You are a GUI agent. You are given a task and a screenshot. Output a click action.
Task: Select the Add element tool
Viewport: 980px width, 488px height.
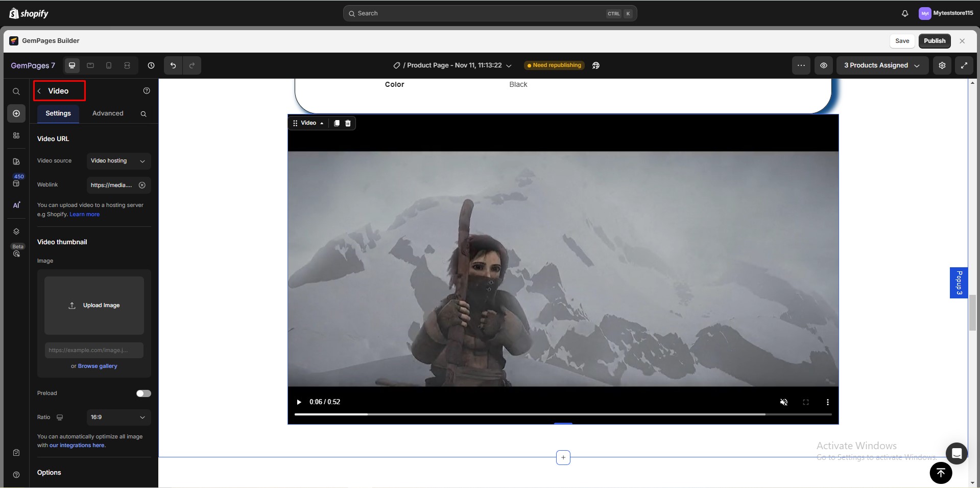[x=16, y=113]
